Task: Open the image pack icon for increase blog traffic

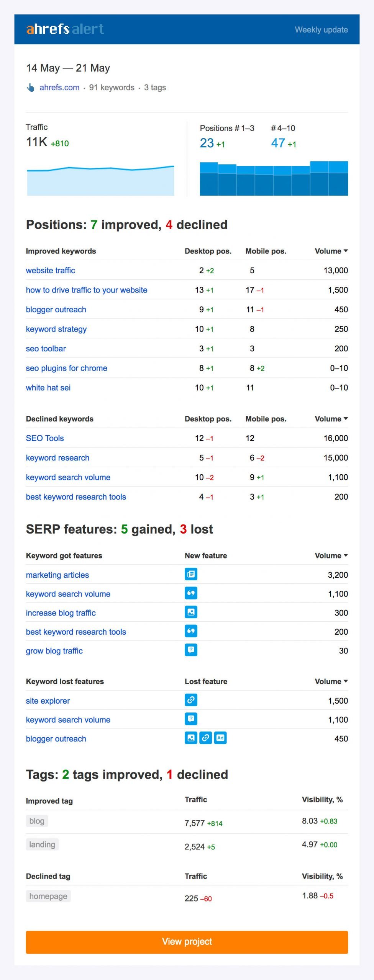Action: coord(190,612)
